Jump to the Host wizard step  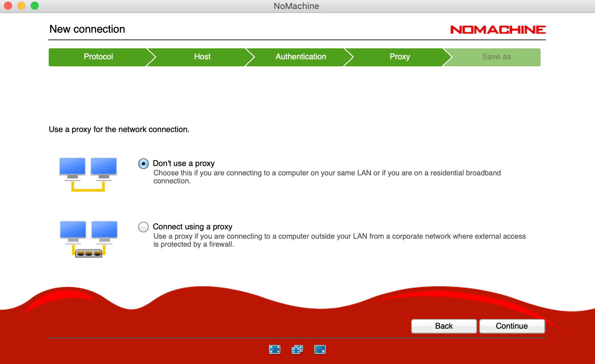click(202, 57)
